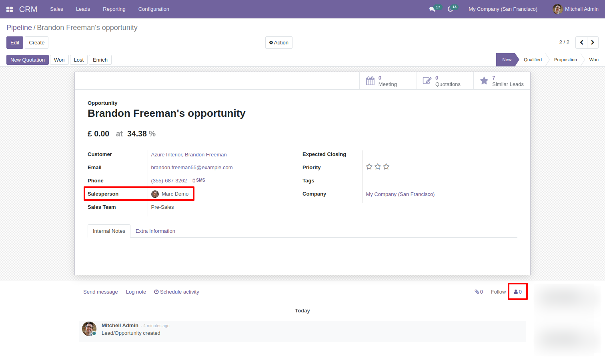Image resolution: width=605 pixels, height=364 pixels.
Task: Open the apps grid menu icon
Action: click(10, 9)
